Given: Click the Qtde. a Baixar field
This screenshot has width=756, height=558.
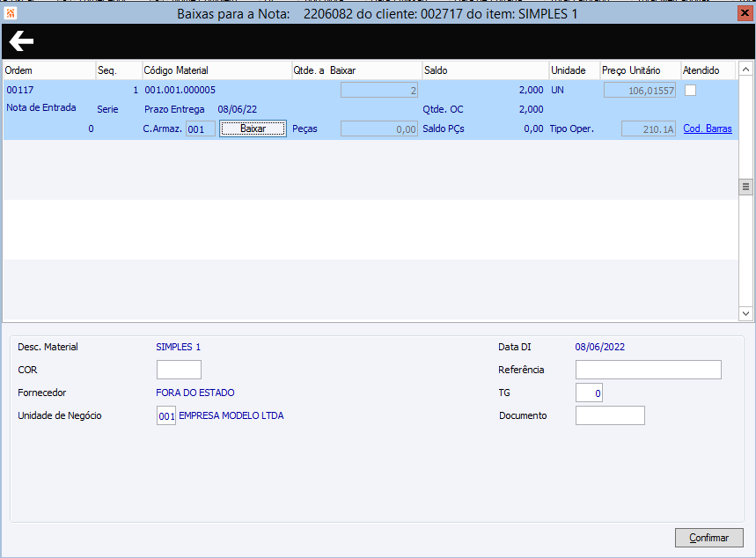Looking at the screenshot, I should click(x=379, y=90).
